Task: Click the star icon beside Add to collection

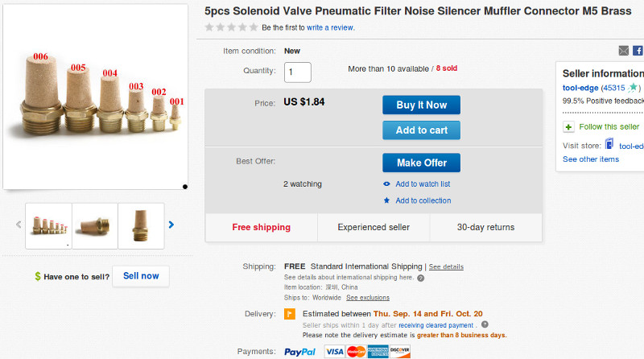Action: (387, 200)
